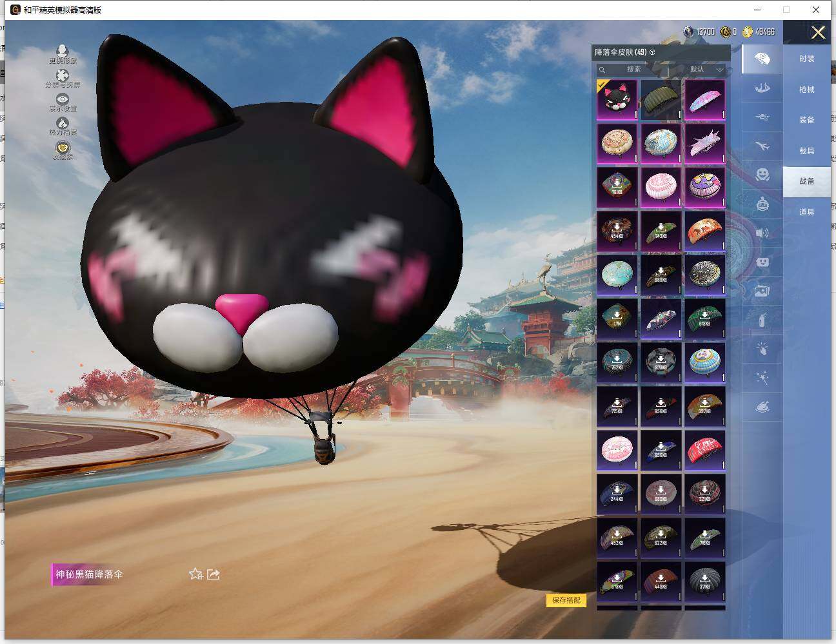The width and height of the screenshot is (836, 644).
Task: Select the parachute skin category icon
Action: click(x=762, y=59)
